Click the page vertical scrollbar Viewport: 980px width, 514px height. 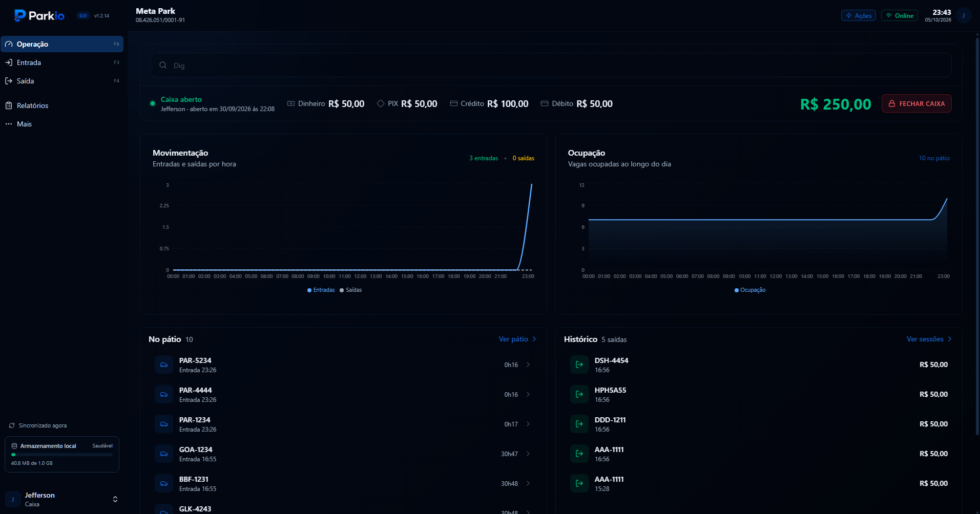(977, 235)
